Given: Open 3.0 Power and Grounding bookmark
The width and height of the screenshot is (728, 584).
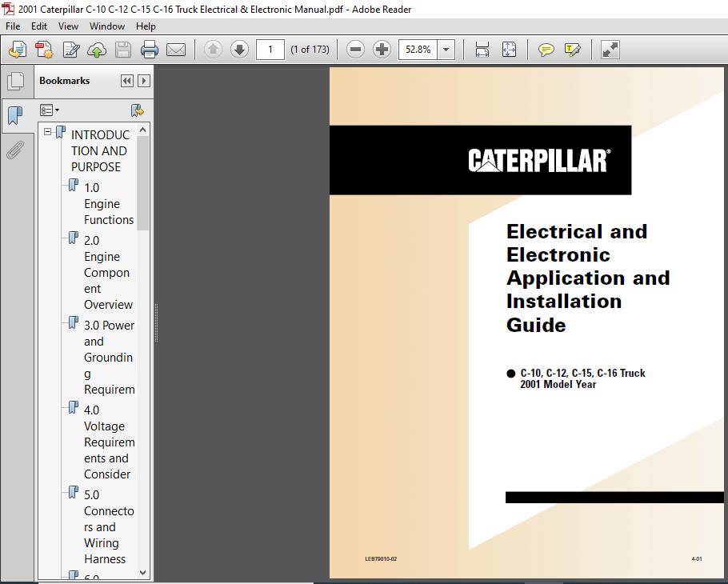Looking at the screenshot, I should pos(109,358).
